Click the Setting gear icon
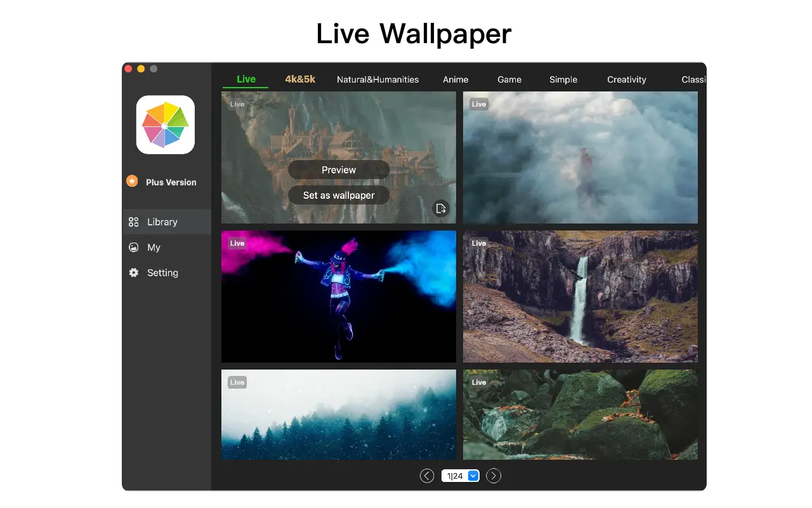Image resolution: width=812 pixels, height=508 pixels. tap(133, 272)
